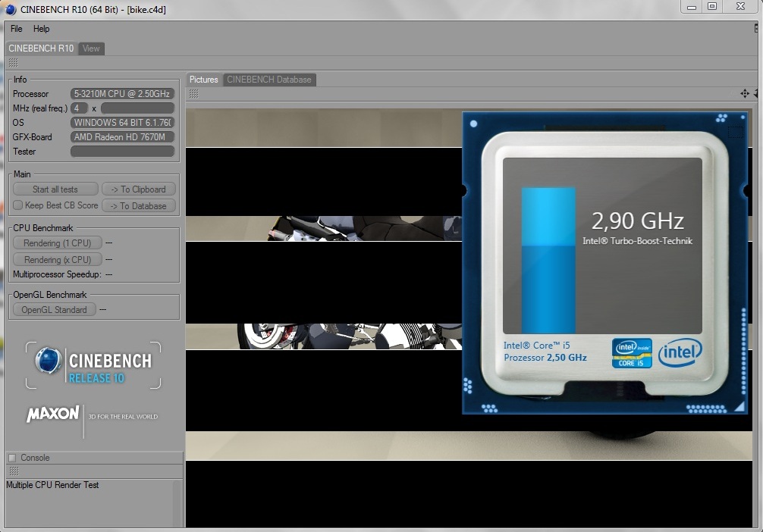Click the grip icon in the Console panel
Viewport: 763px width, 532px height.
pos(13,471)
